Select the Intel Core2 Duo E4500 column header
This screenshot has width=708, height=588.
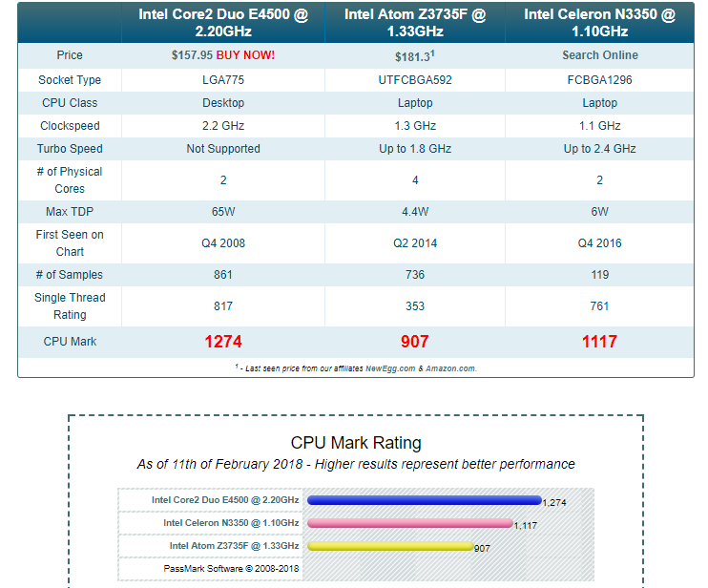(x=223, y=23)
